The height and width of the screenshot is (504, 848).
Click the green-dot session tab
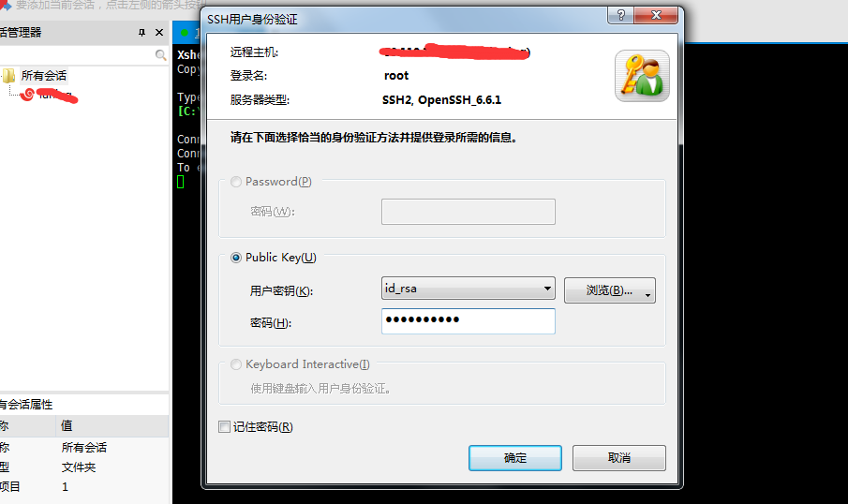pyautogui.click(x=186, y=33)
